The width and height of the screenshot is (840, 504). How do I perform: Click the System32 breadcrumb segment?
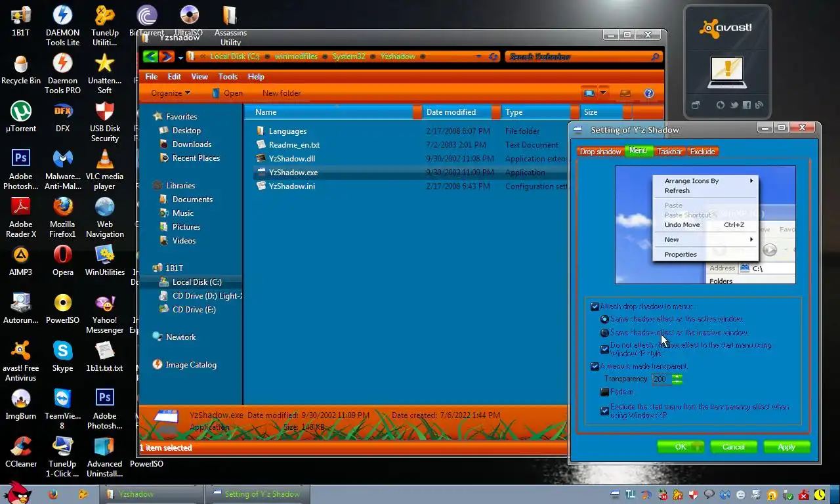pos(348,56)
